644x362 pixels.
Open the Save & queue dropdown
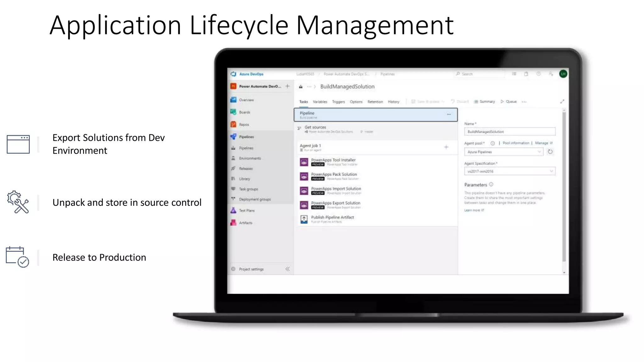click(428, 101)
